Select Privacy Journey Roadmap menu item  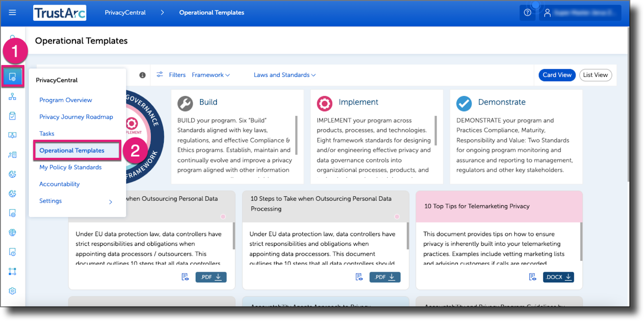point(76,117)
